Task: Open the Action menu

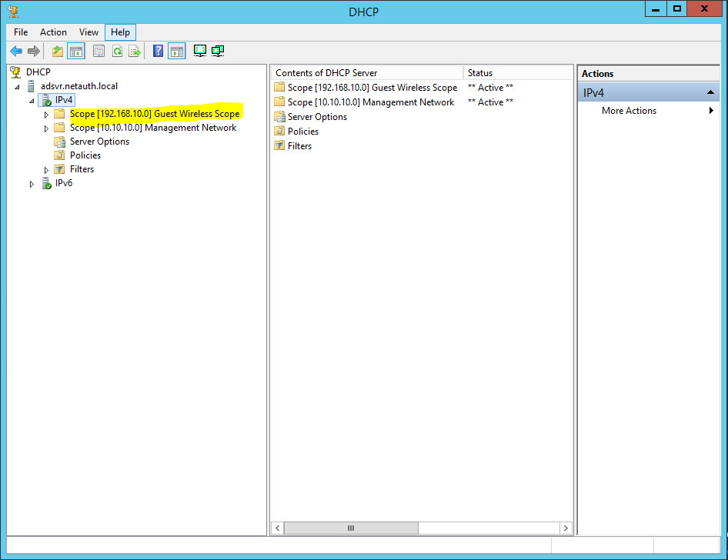Action: click(x=53, y=32)
